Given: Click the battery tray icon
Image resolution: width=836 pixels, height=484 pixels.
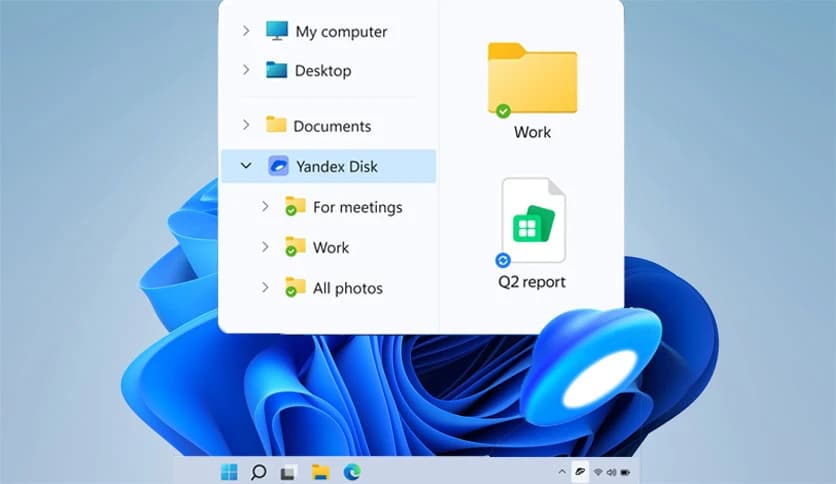Looking at the screenshot, I should pyautogui.click(x=625, y=472).
